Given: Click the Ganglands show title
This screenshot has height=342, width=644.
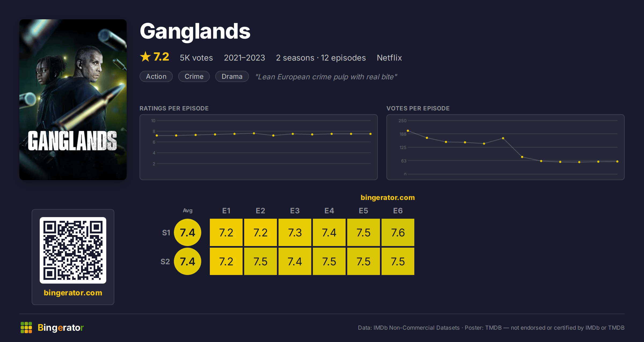Looking at the screenshot, I should 195,31.
